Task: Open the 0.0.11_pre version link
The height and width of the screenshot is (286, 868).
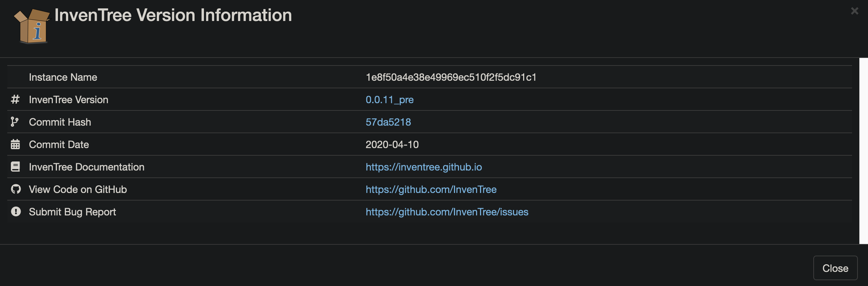Action: point(389,100)
